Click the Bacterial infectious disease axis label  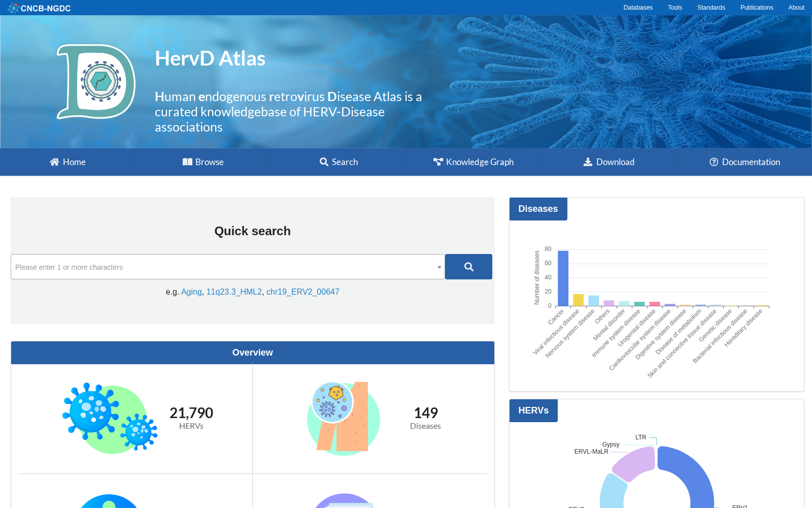720,336
